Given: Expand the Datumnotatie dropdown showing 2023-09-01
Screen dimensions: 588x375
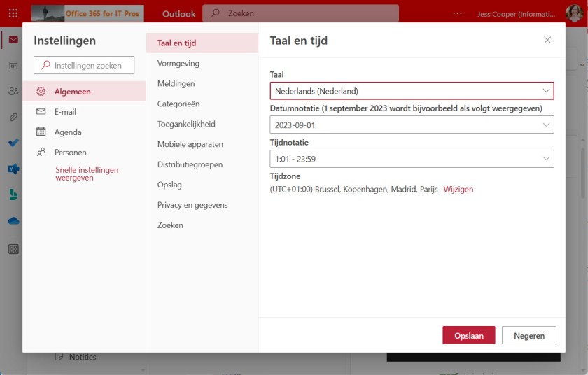Looking at the screenshot, I should pyautogui.click(x=412, y=125).
